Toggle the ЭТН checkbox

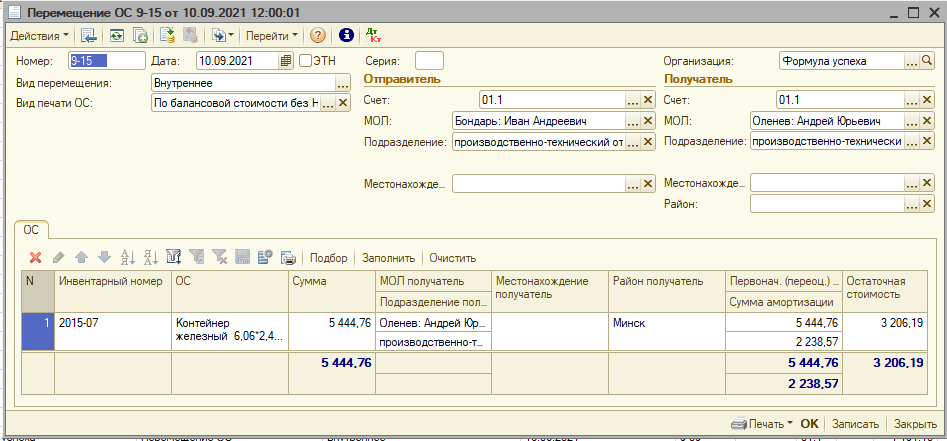click(x=306, y=61)
